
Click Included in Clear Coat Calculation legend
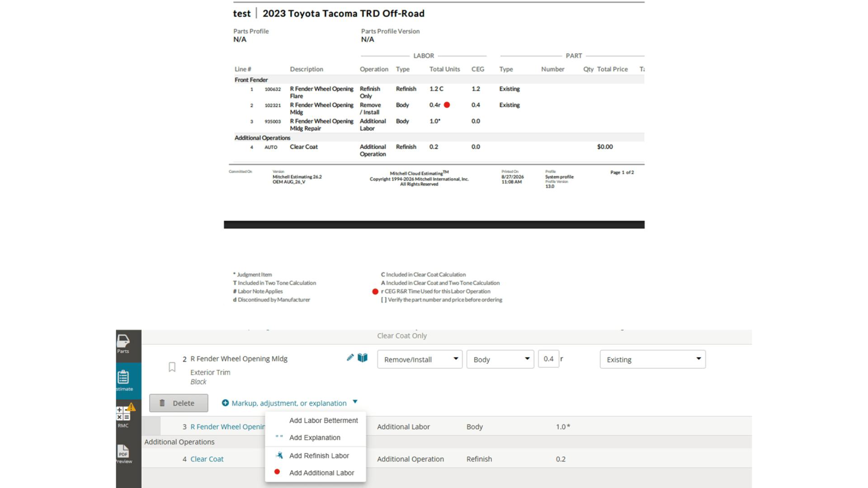[x=423, y=275]
